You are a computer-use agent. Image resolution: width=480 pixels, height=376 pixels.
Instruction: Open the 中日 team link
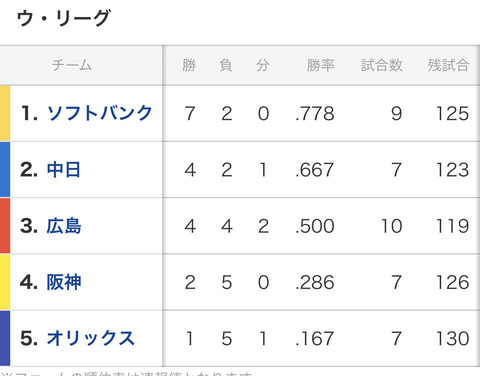(64, 169)
